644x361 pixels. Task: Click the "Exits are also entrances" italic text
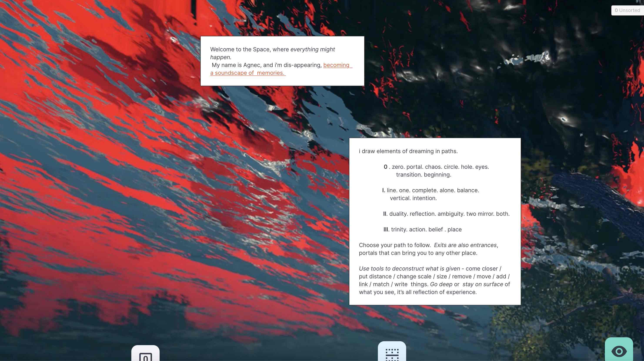tap(465, 245)
